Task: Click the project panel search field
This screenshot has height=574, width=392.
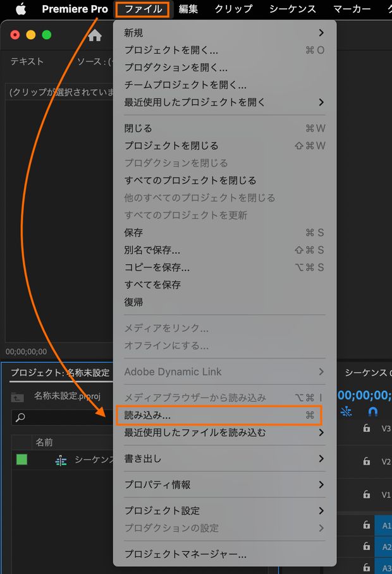Action: click(x=62, y=417)
